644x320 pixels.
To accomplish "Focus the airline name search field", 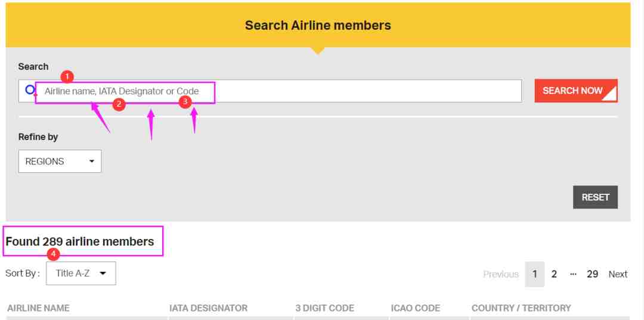I will coord(270,91).
